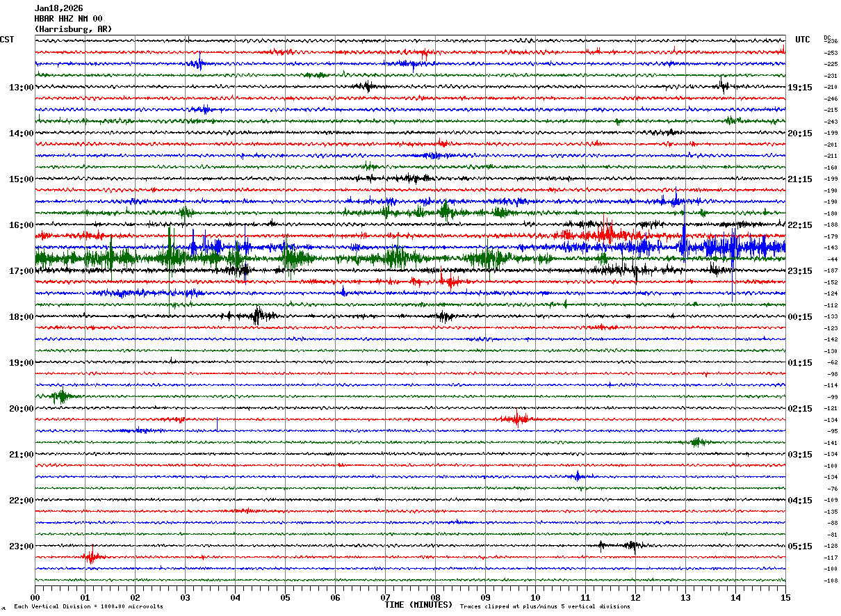Image resolution: width=841 pixels, height=616 pixels.
Task: Click the Each Vertical Division scale note
Action: [x=88, y=607]
